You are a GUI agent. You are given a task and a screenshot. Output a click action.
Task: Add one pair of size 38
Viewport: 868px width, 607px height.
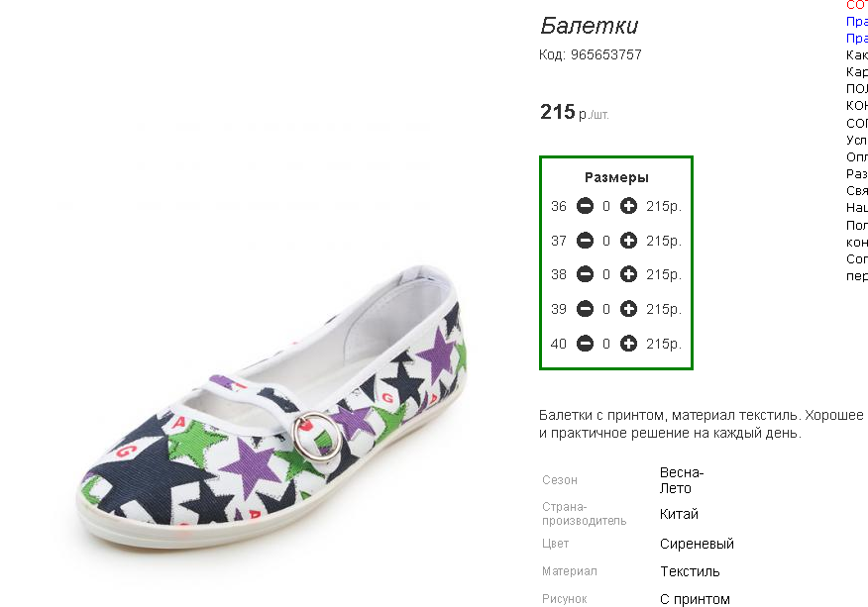pyautogui.click(x=628, y=274)
